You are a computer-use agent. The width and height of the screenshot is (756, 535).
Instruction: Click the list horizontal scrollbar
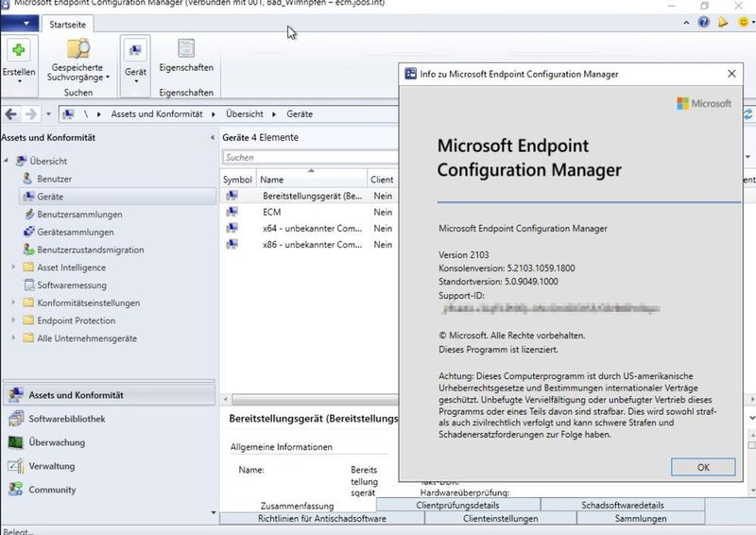click(315, 400)
